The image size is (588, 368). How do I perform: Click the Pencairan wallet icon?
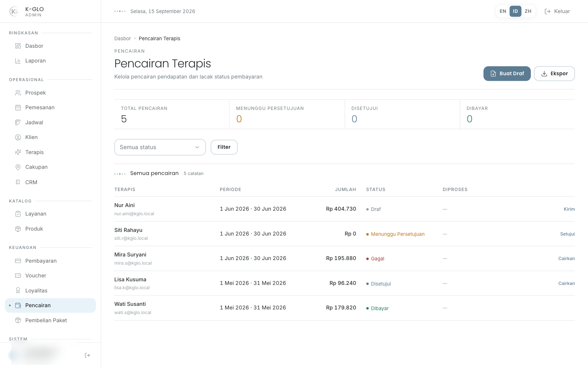click(x=18, y=305)
